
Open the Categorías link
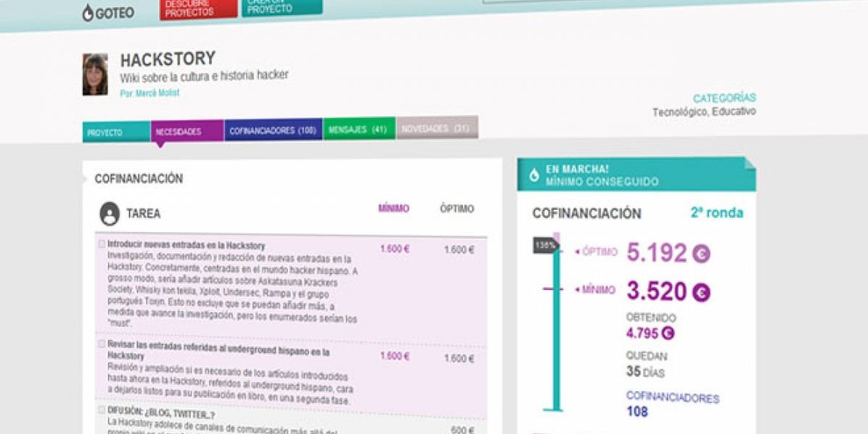click(724, 98)
